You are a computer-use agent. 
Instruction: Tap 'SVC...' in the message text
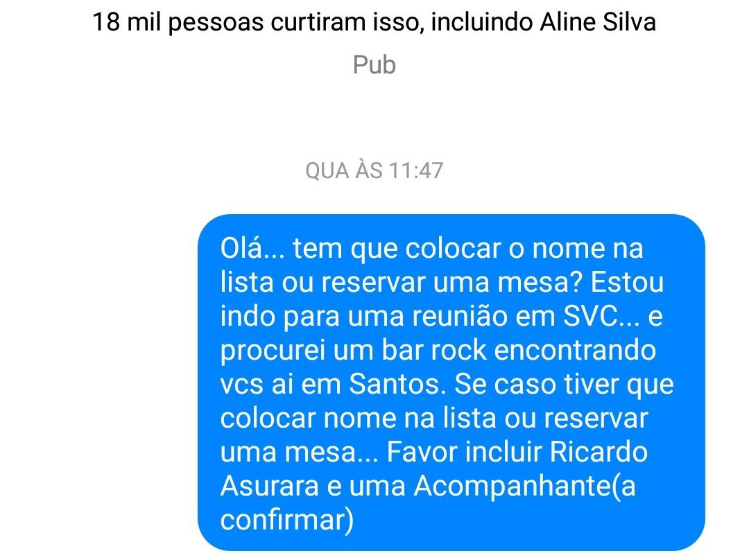coord(601,316)
